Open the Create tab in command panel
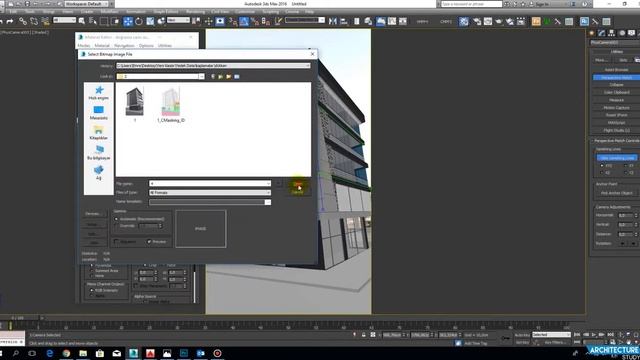Viewport: 640px width, 360px height. coord(592,33)
